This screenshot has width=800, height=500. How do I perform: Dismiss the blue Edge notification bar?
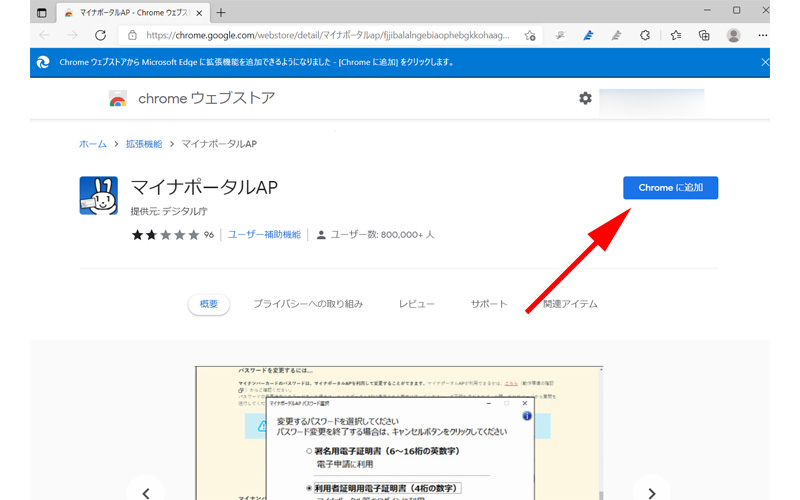pos(765,62)
